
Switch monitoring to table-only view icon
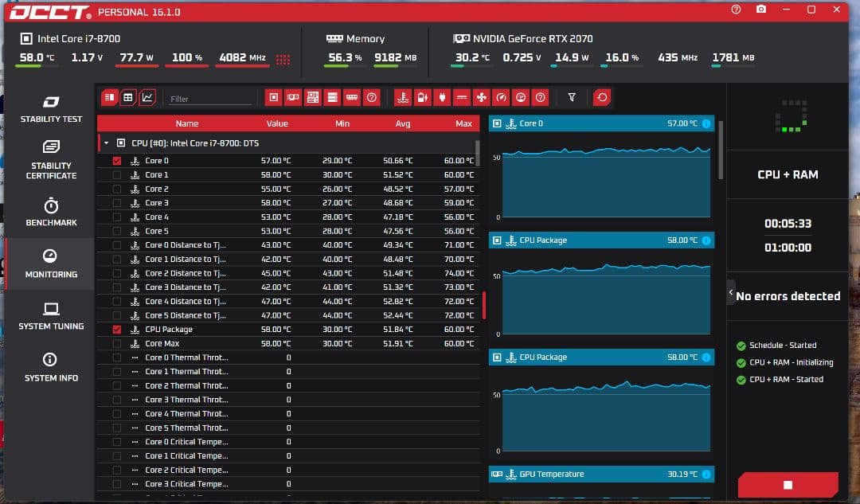pos(128,97)
